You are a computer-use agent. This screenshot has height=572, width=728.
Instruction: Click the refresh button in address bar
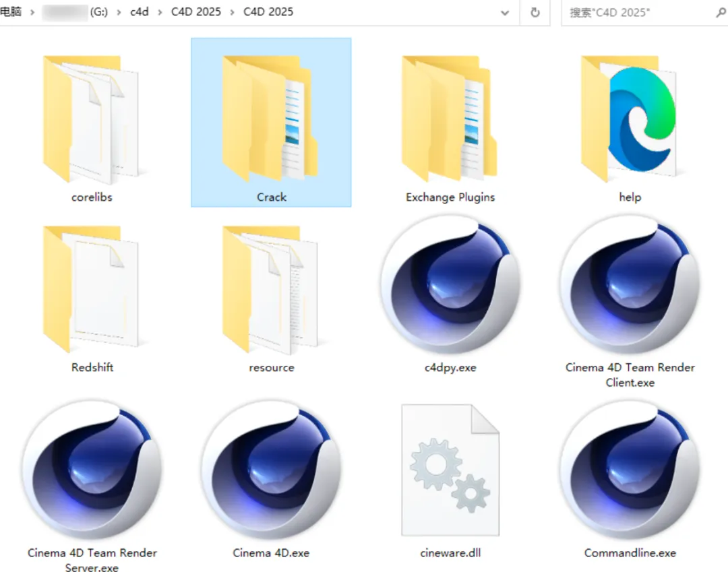[x=535, y=13]
